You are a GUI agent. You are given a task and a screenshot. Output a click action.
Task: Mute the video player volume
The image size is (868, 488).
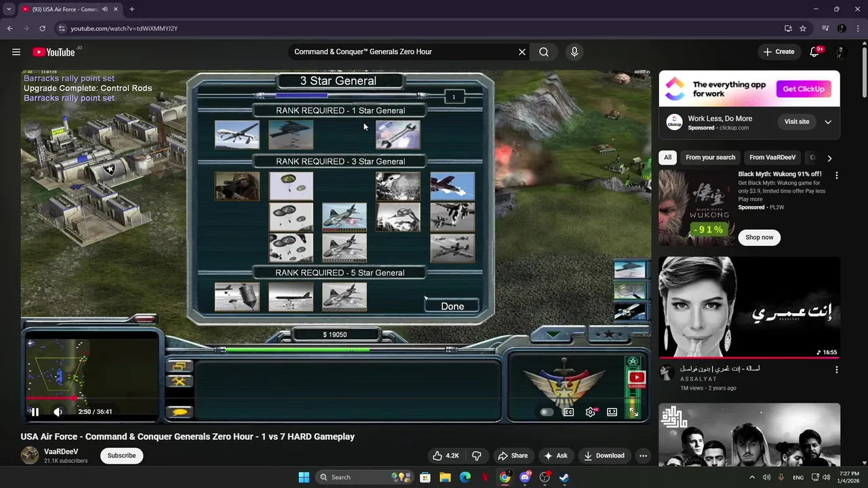click(x=58, y=411)
